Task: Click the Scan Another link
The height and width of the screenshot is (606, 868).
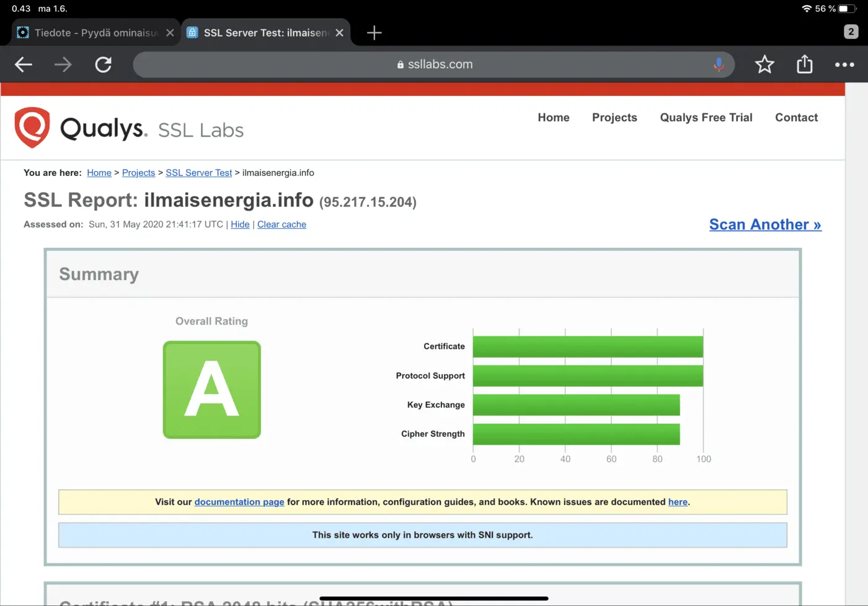Action: [765, 224]
